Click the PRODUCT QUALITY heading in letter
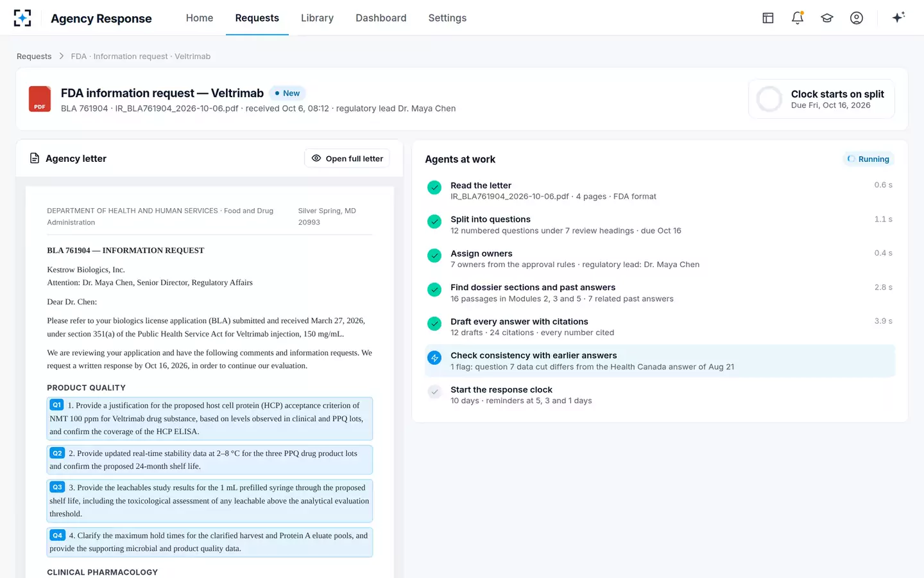Image resolution: width=924 pixels, height=578 pixels. 86,388
